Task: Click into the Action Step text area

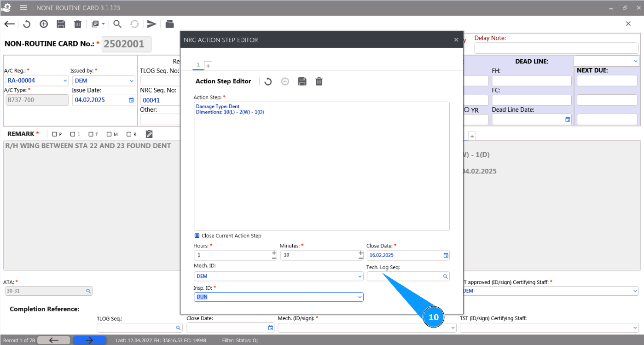Action: click(x=322, y=166)
